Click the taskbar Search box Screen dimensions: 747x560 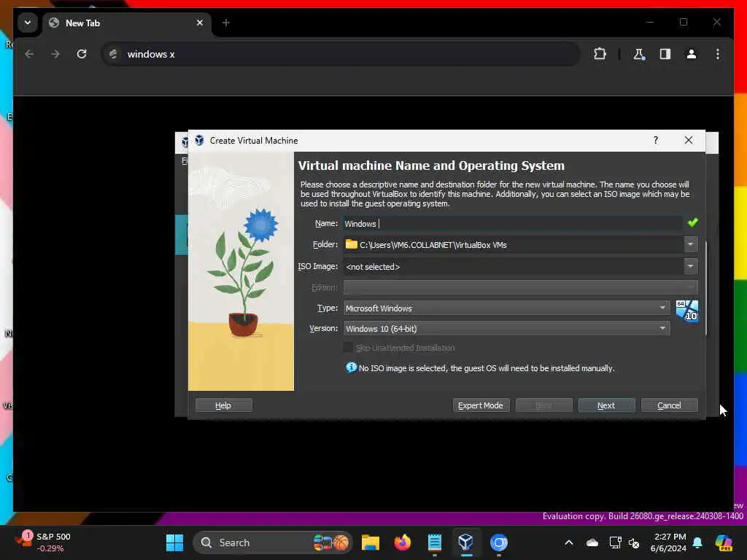(x=273, y=542)
